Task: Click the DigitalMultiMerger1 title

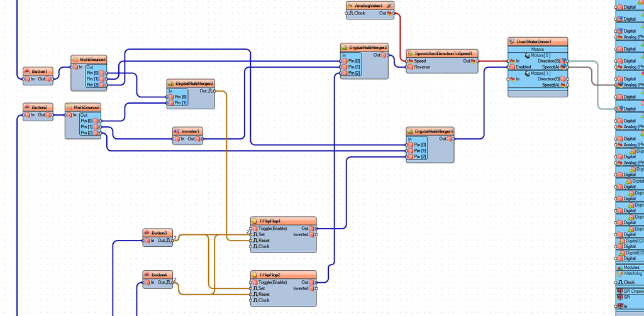Action: 434,131
